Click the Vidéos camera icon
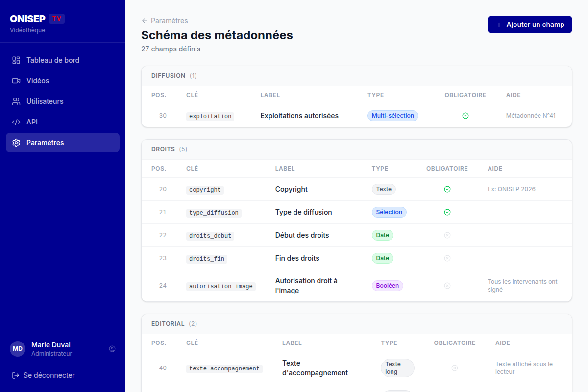Screen dimensions: 588x392 [x=16, y=81]
